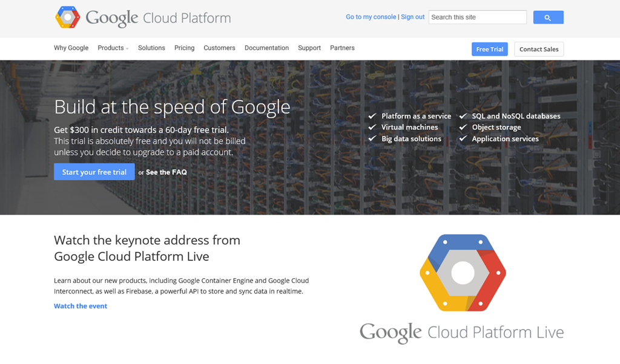This screenshot has height=364, width=620.
Task: Click the checkmark beside Application services
Action: coord(463,138)
